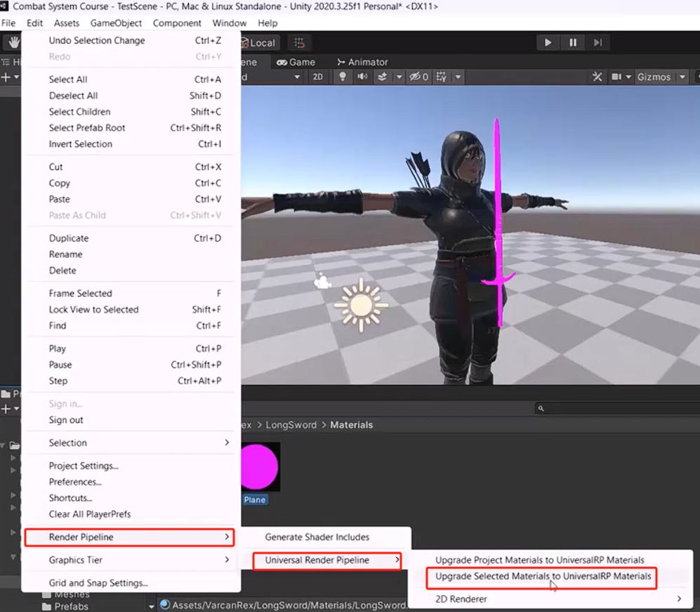Open shading mode dropdown in scene view

tap(272, 77)
